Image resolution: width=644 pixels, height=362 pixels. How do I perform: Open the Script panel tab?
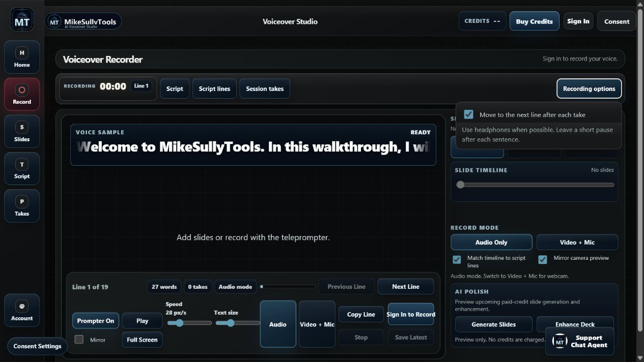click(x=175, y=88)
